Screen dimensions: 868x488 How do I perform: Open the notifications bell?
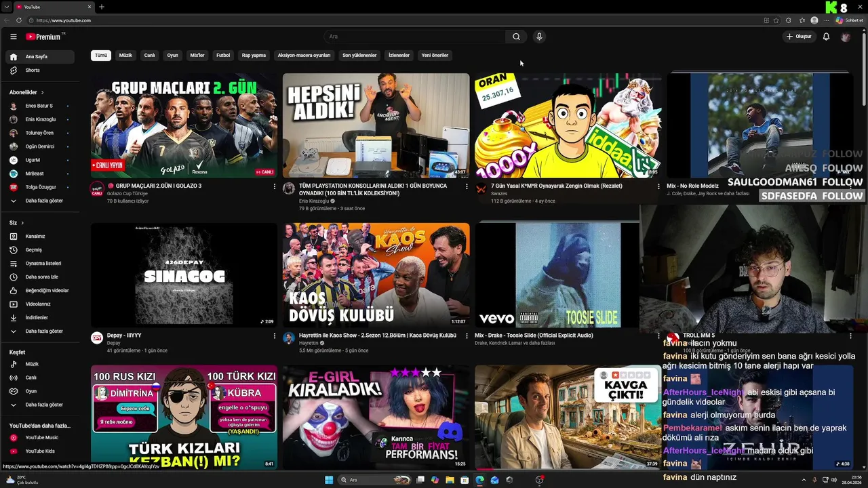[x=826, y=37]
